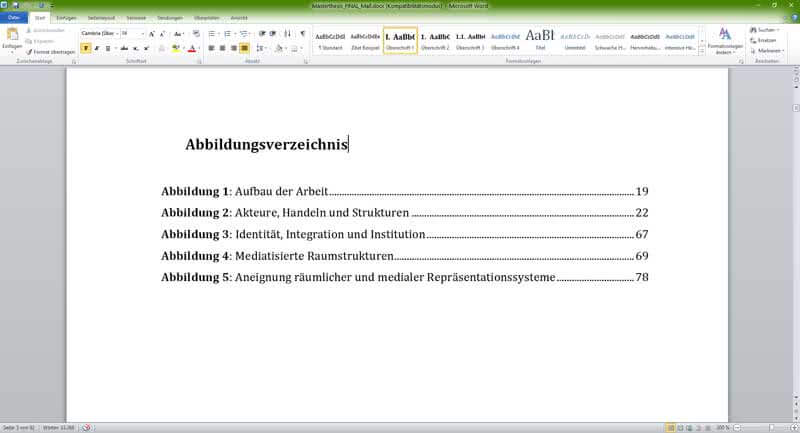Click save icon in quick access toolbar
800x433 pixels.
click(x=15, y=5)
